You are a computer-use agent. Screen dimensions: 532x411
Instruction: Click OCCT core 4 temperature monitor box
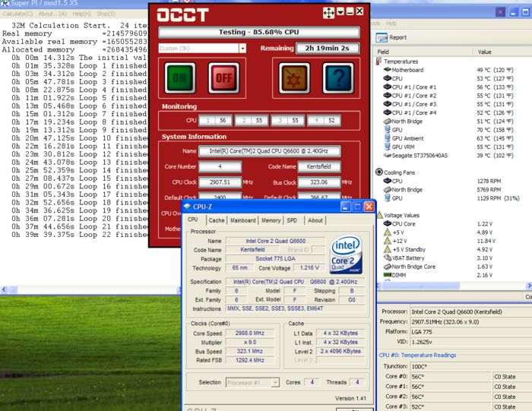coord(324,120)
